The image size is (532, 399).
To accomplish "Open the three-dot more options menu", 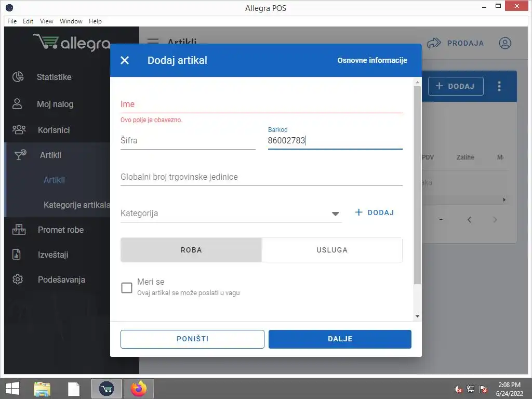I will (499, 86).
